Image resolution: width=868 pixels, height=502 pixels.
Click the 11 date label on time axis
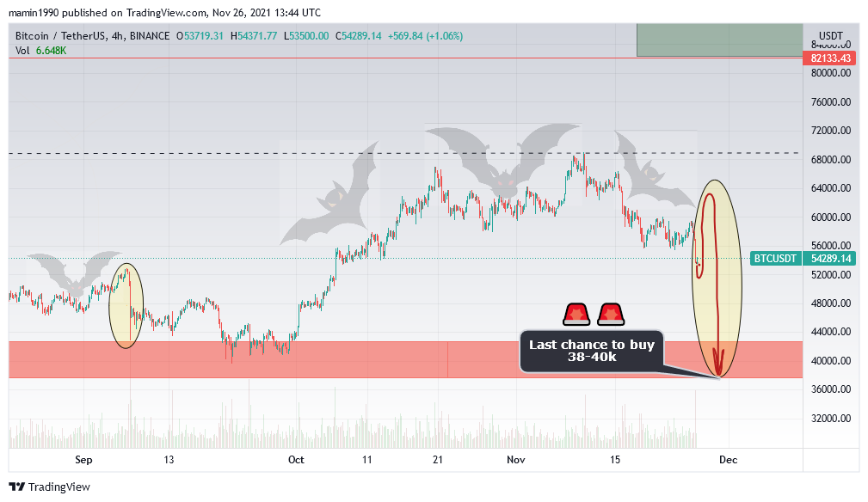point(367,459)
